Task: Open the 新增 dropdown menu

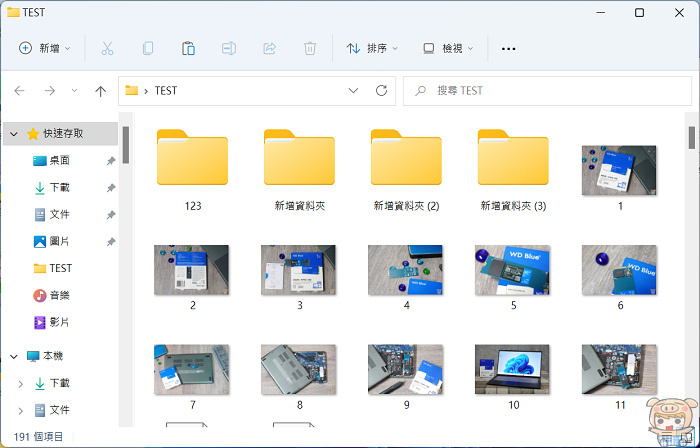Action: pos(45,48)
